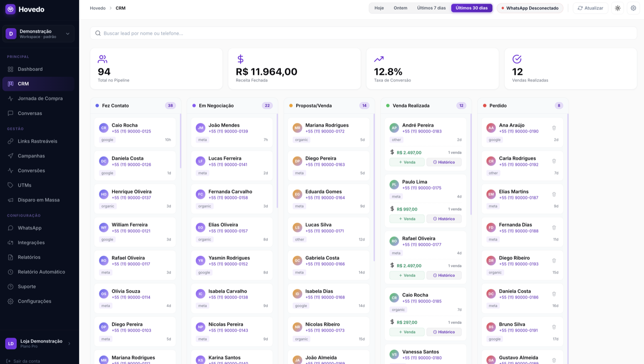Click CR avatar of Caio Rocha in Fez Contato
This screenshot has height=364, width=644.
103,128
